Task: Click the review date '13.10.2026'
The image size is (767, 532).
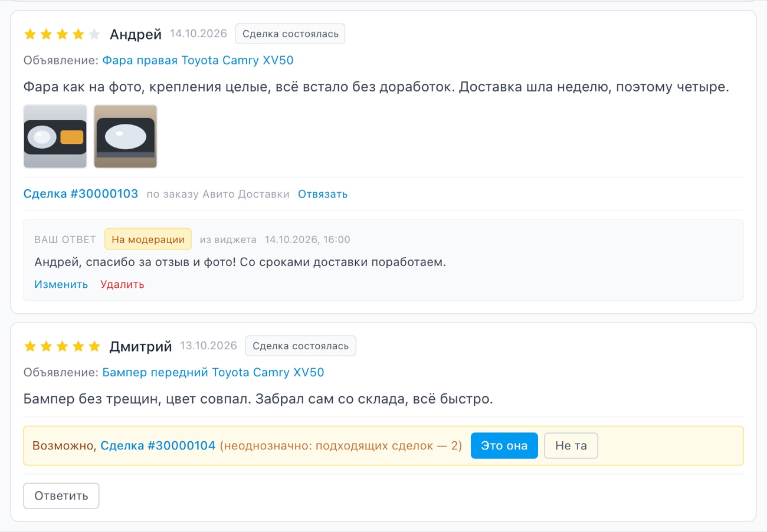Action: pyautogui.click(x=209, y=346)
